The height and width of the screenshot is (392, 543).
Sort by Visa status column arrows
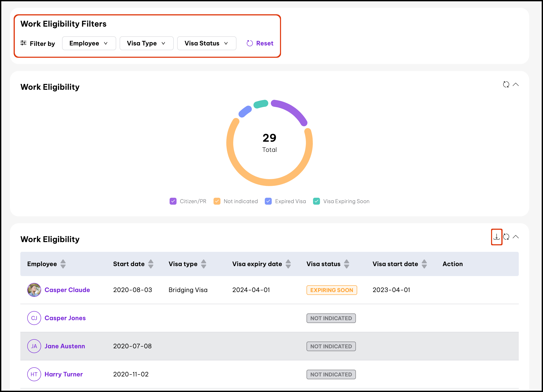(346, 264)
